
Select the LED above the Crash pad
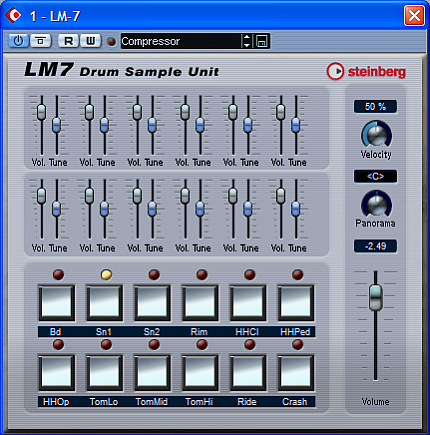[x=297, y=344]
